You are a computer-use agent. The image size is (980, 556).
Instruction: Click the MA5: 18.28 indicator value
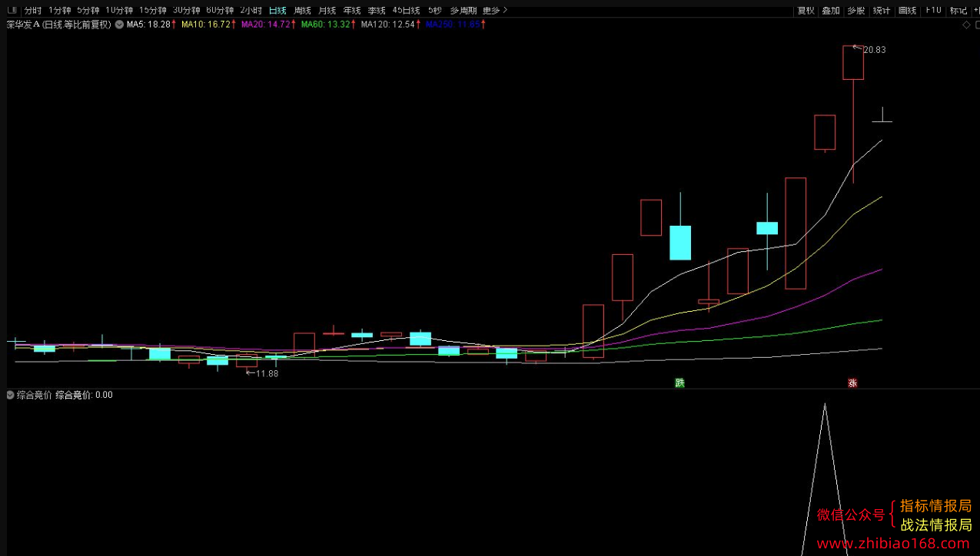pos(148,25)
